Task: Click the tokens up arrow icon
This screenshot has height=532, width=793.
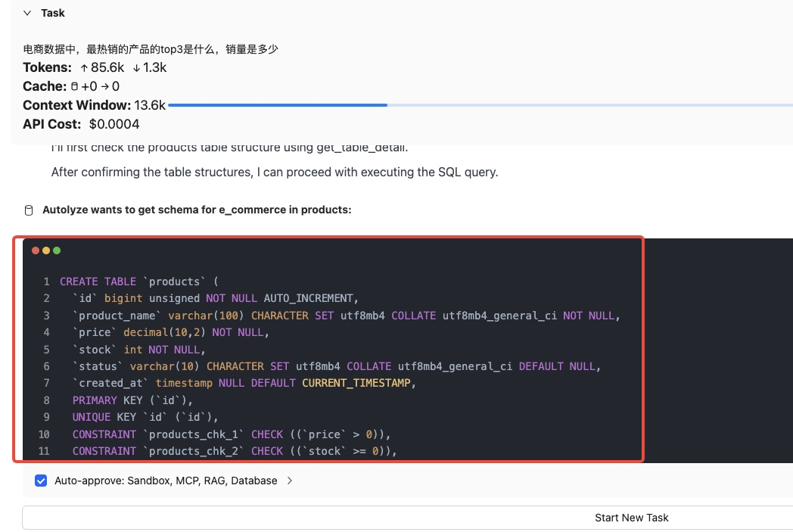Action: [x=85, y=68]
